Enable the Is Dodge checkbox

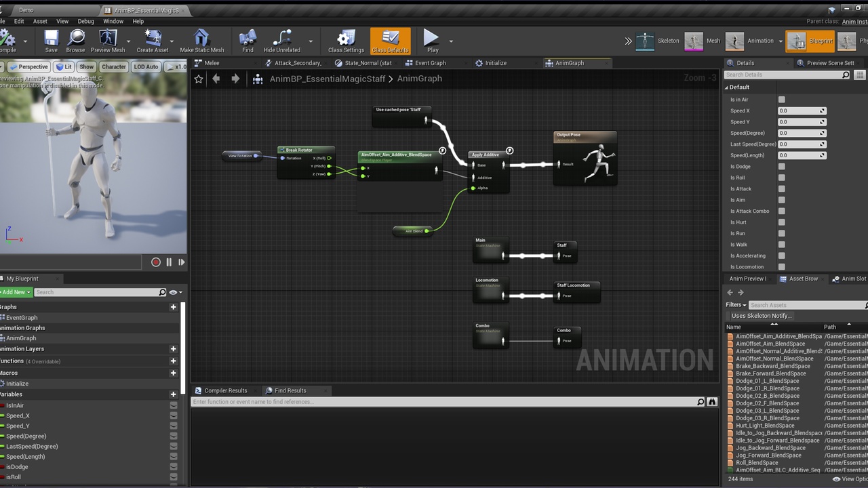tap(781, 167)
